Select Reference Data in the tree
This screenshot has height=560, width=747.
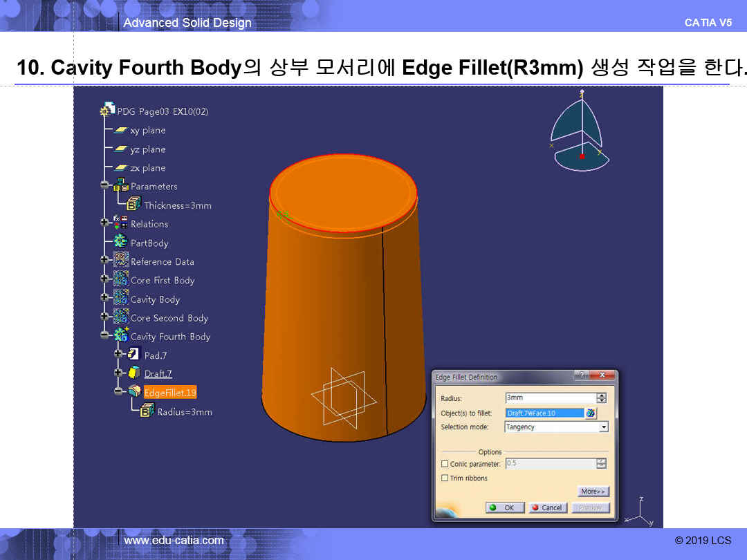pyautogui.click(x=162, y=261)
